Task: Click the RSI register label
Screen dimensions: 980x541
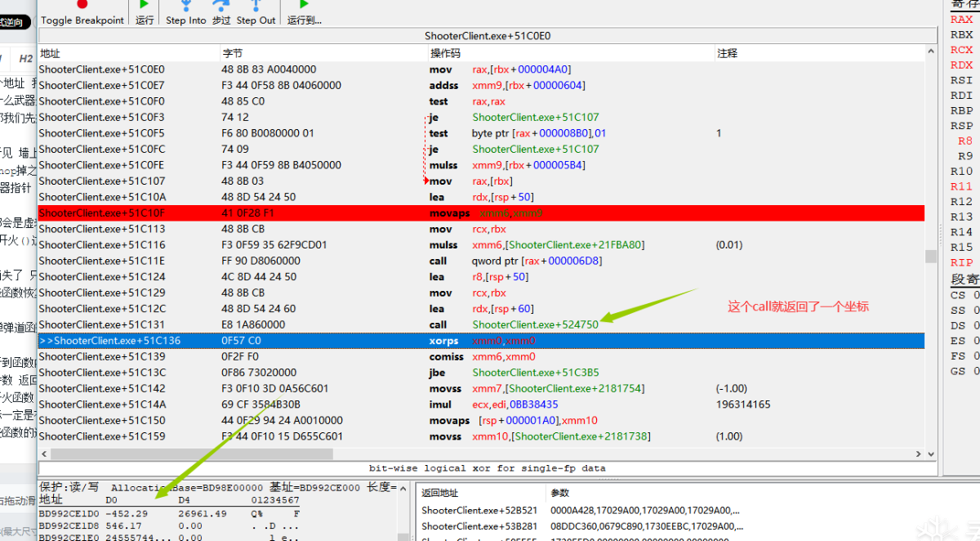Action: tap(961, 80)
